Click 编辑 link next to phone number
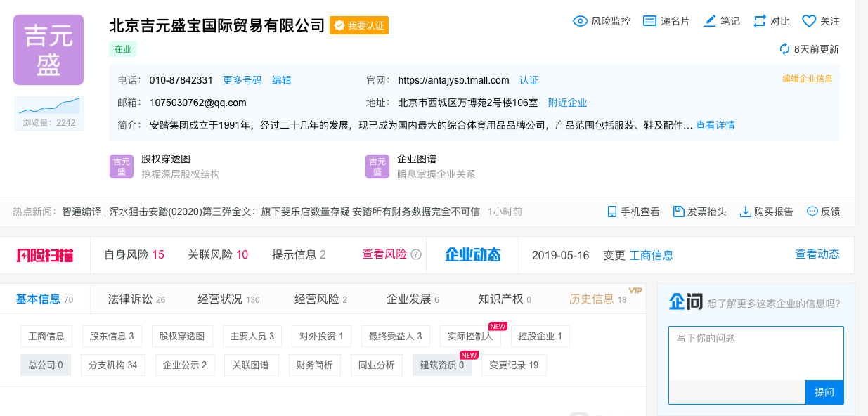The image size is (868, 416). point(282,80)
